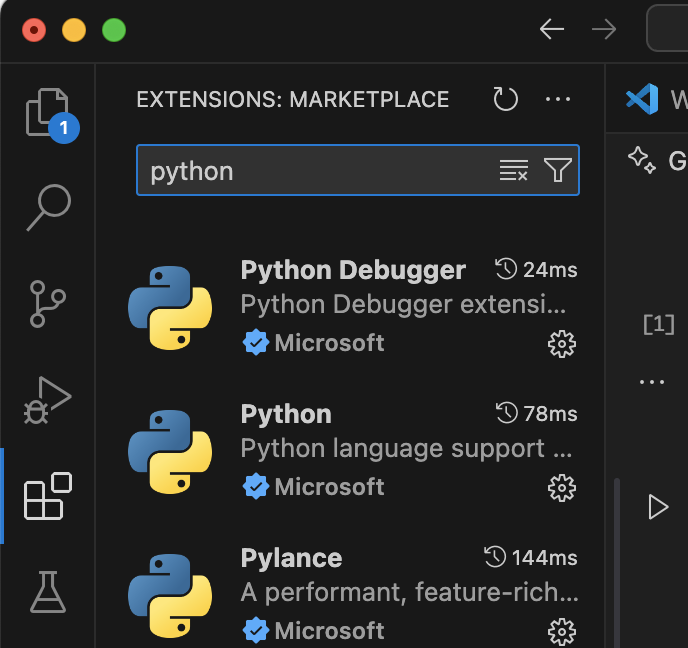Viewport: 688px width, 648px height.
Task: Click the yellow minimize window button
Action: pyautogui.click(x=74, y=30)
